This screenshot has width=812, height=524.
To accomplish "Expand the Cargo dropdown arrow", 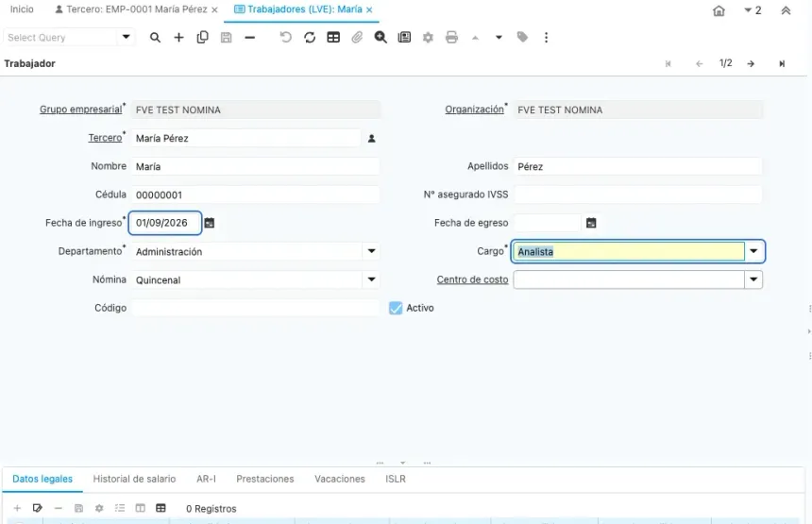I will pos(753,251).
